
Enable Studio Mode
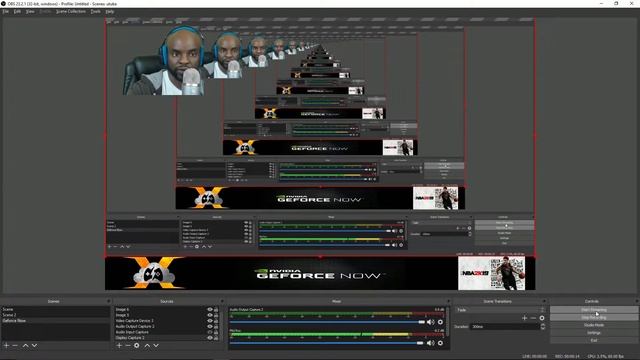coord(594,325)
